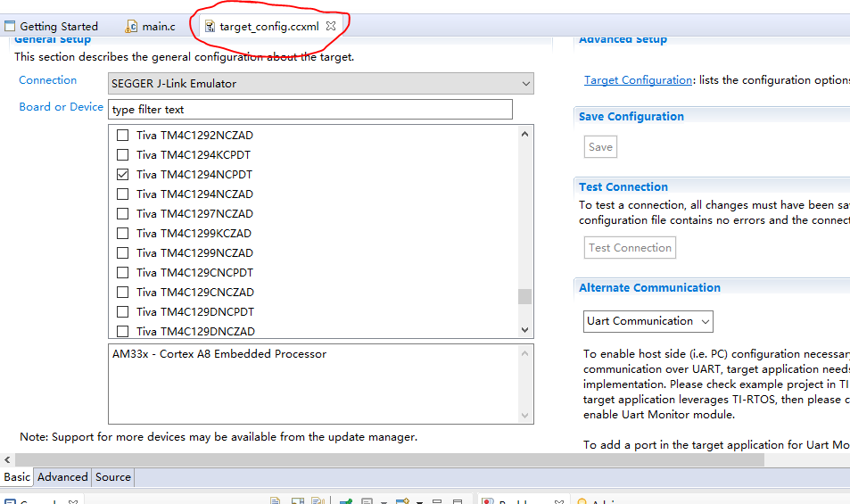Screen dimensions: 850x504
Task: Check Tiva TM4C1292NCZAD checkbox
Action: click(122, 135)
